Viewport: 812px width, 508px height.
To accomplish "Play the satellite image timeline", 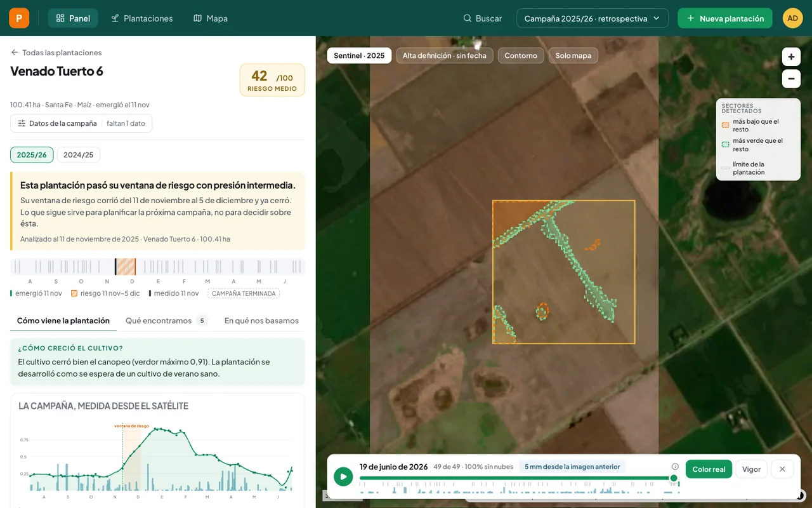I will pos(343,476).
